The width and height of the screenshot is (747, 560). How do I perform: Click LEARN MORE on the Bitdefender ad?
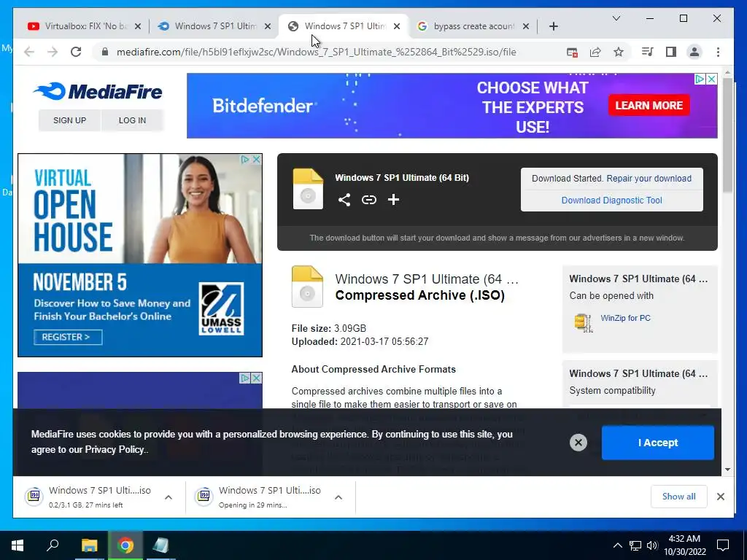[x=649, y=105]
